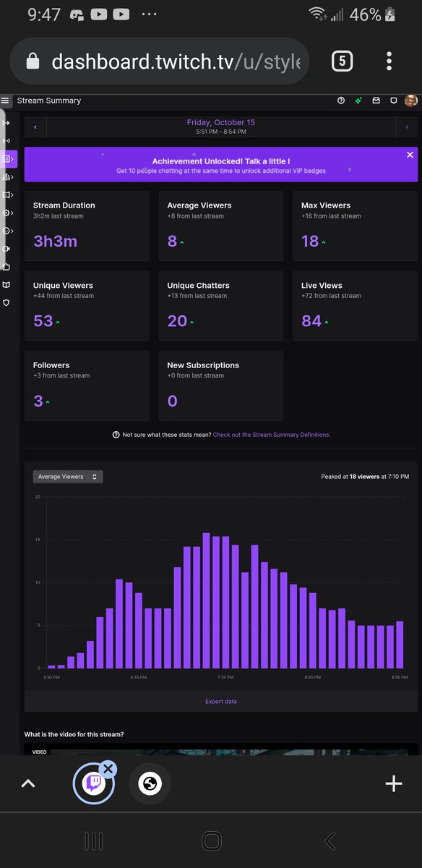The width and height of the screenshot is (422, 868).
Task: Click the 'What is the video for this stream?' heading
Action: click(x=74, y=734)
